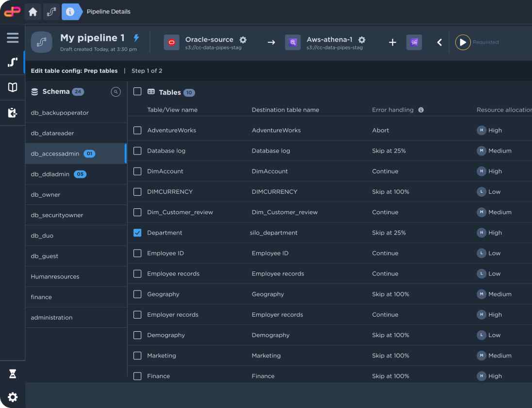Collapse the panel with left chevron
Screen dimensions: 532x408
[439, 42]
